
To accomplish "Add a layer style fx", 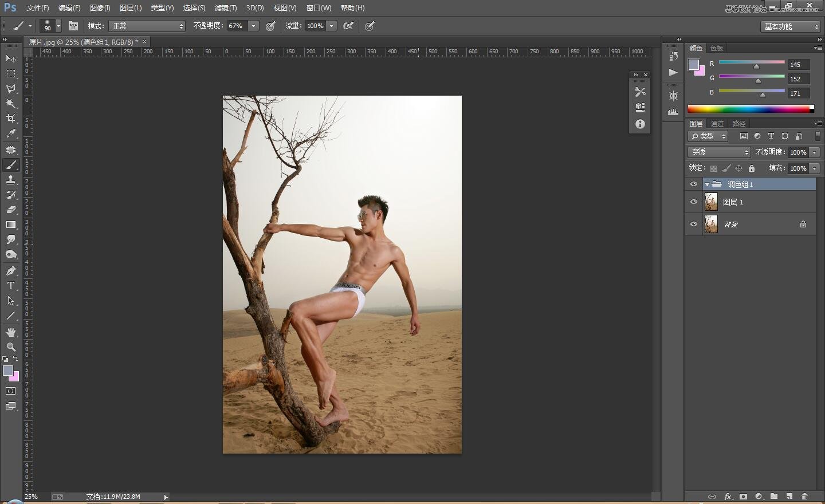I will [x=728, y=497].
